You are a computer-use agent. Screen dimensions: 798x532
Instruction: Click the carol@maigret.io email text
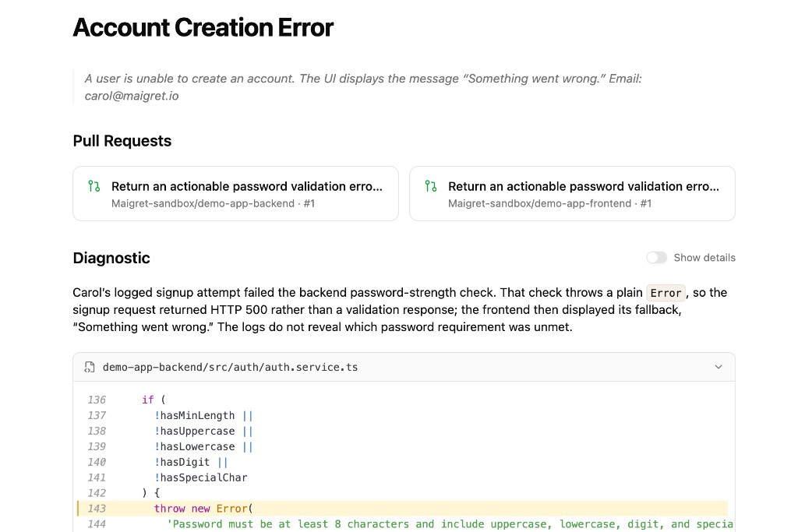[131, 96]
